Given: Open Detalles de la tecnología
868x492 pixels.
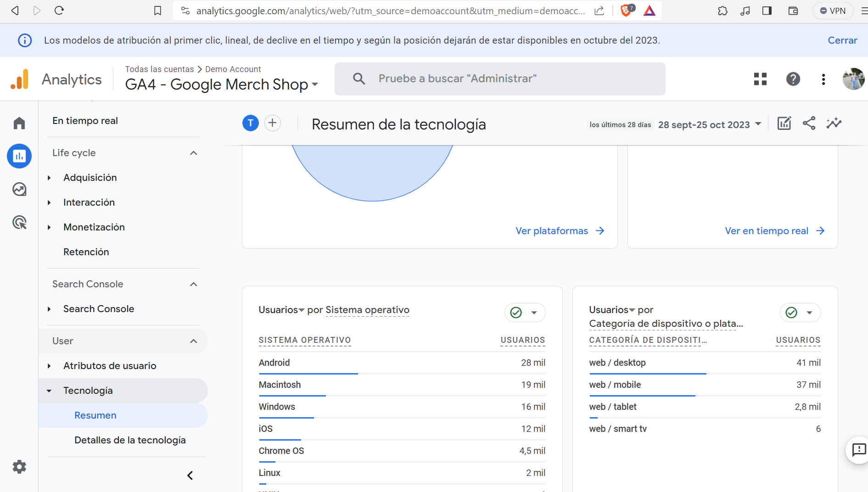Looking at the screenshot, I should 130,440.
